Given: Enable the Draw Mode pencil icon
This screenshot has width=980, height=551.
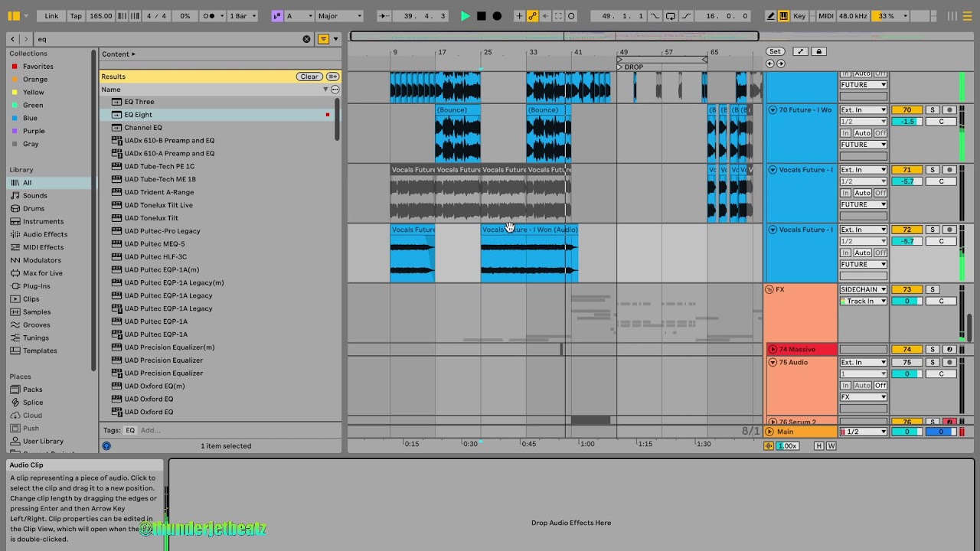Looking at the screenshot, I should tap(771, 15).
